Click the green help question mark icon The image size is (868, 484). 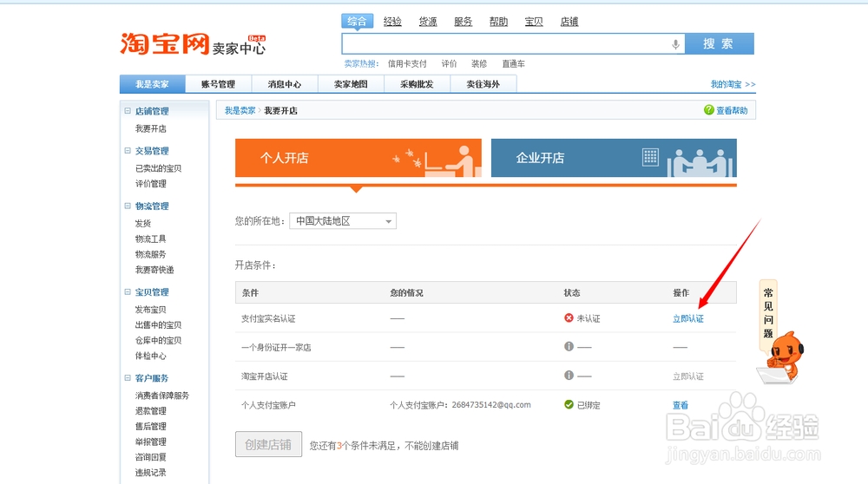(x=708, y=110)
